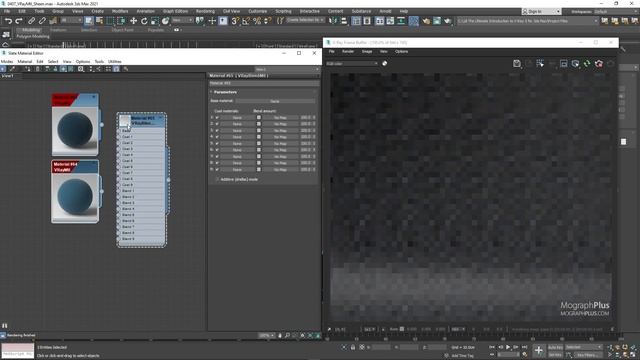This screenshot has width=640, height=360.
Task: Activate the Unlink Selection tool
Action: tap(42, 21)
